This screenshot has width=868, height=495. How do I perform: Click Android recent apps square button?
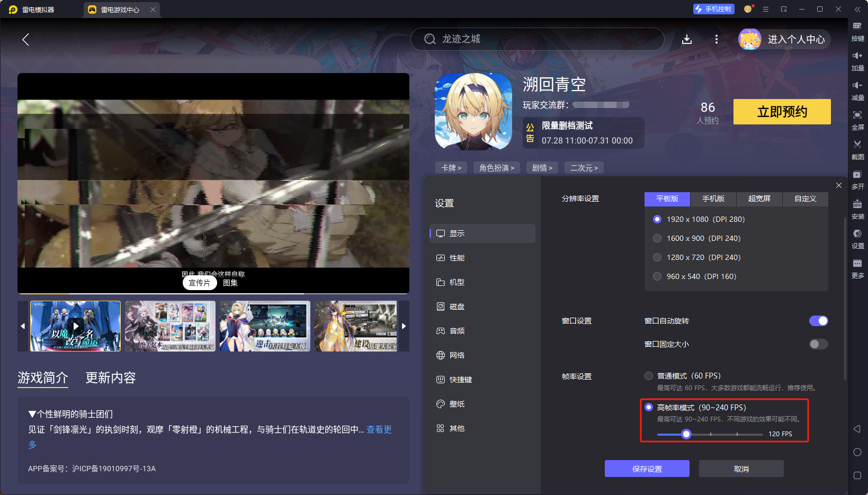[x=857, y=475]
